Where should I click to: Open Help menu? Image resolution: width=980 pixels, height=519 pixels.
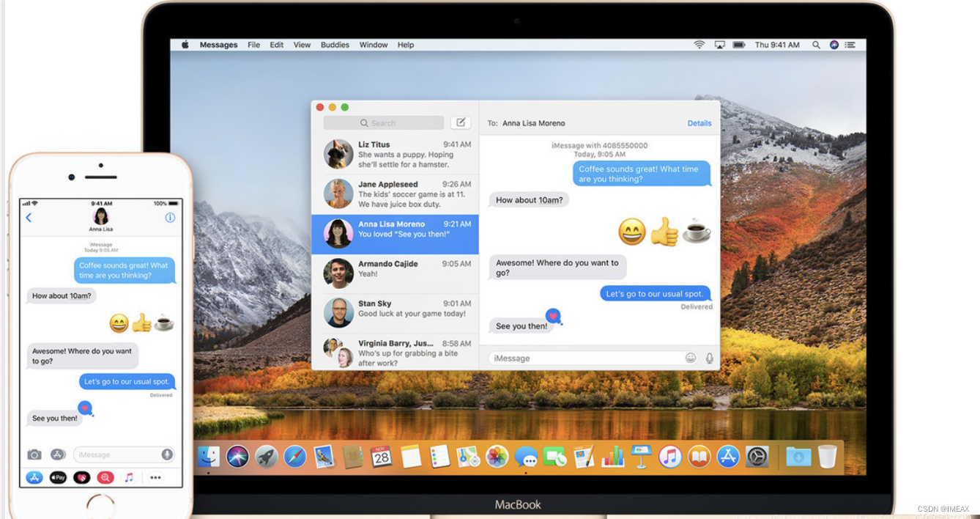pyautogui.click(x=406, y=45)
